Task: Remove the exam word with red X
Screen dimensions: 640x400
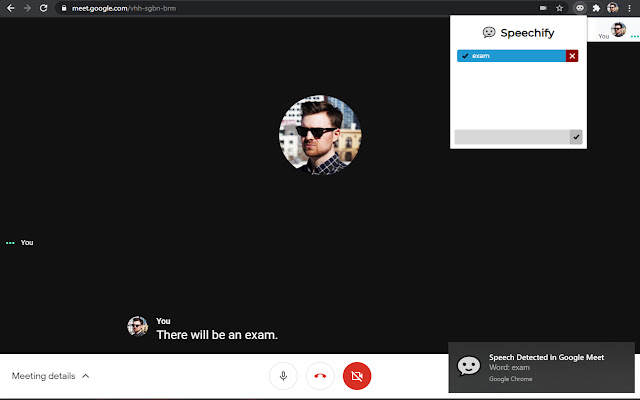Action: pyautogui.click(x=572, y=56)
